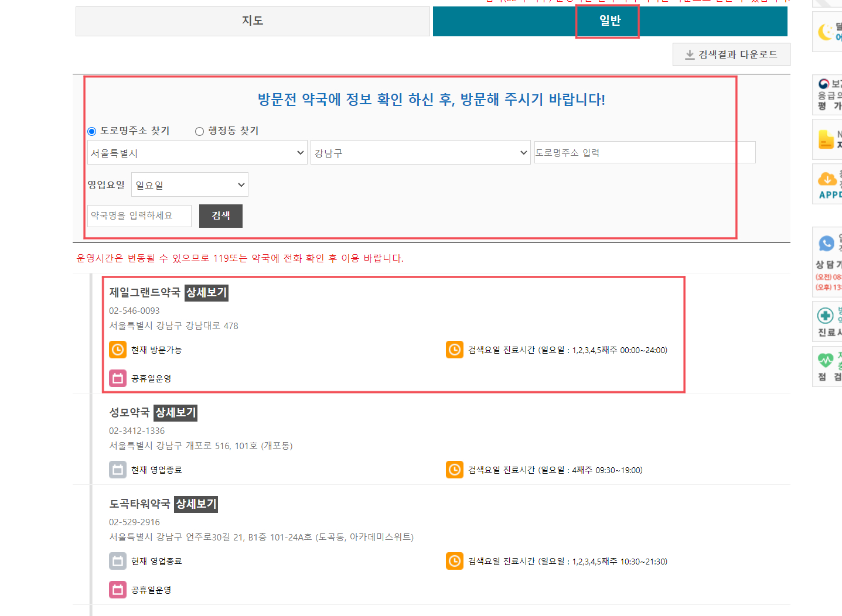Select the 일반 tab
Screen dimensions: 842x616
pyautogui.click(x=610, y=21)
